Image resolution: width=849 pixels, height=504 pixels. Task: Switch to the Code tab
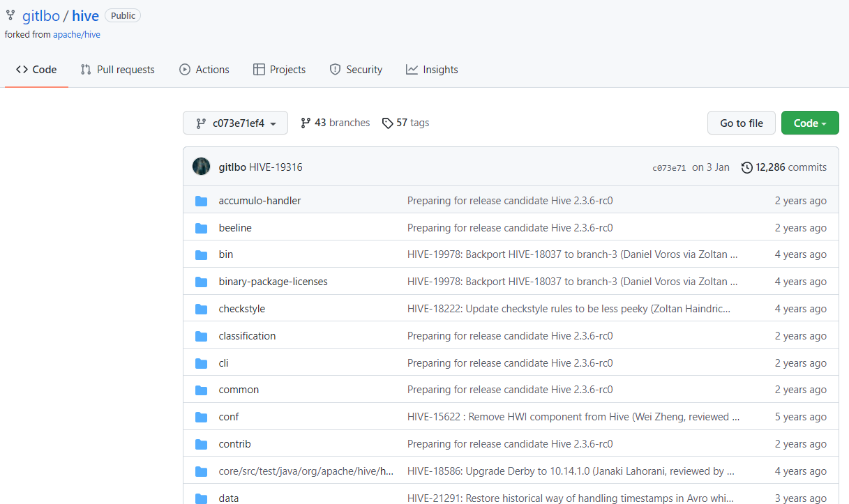tap(36, 70)
